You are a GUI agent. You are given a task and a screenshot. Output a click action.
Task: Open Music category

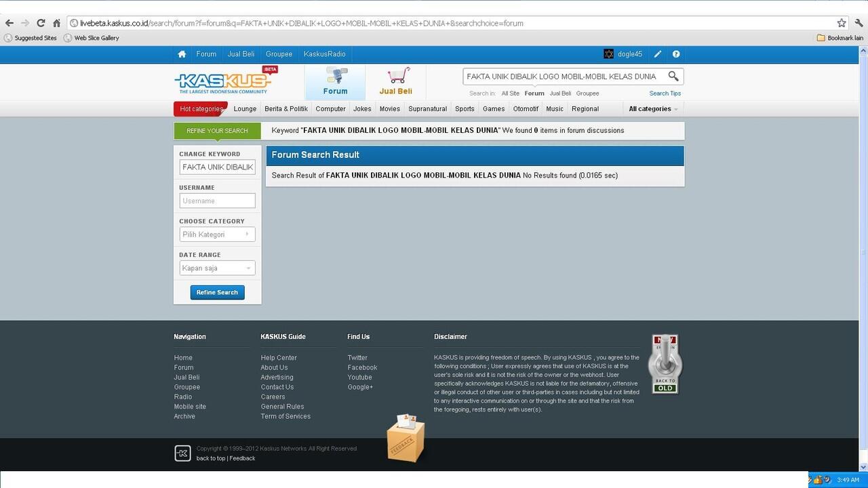pos(555,108)
